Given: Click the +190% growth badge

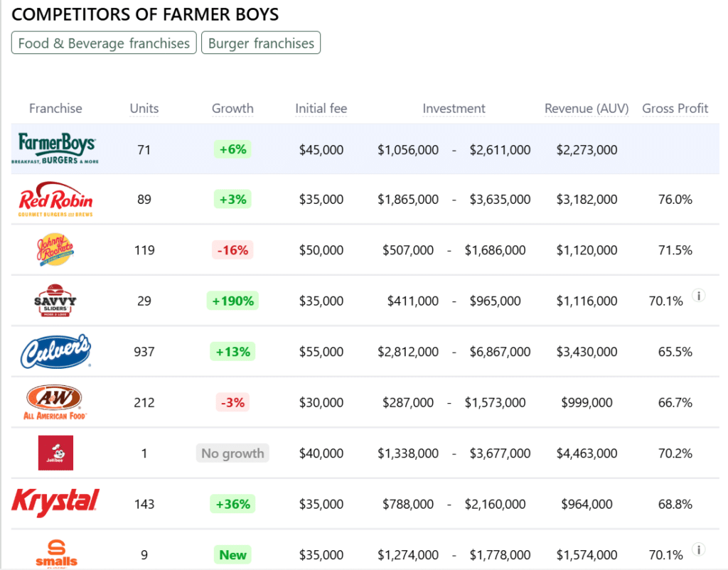Looking at the screenshot, I should coord(232,301).
